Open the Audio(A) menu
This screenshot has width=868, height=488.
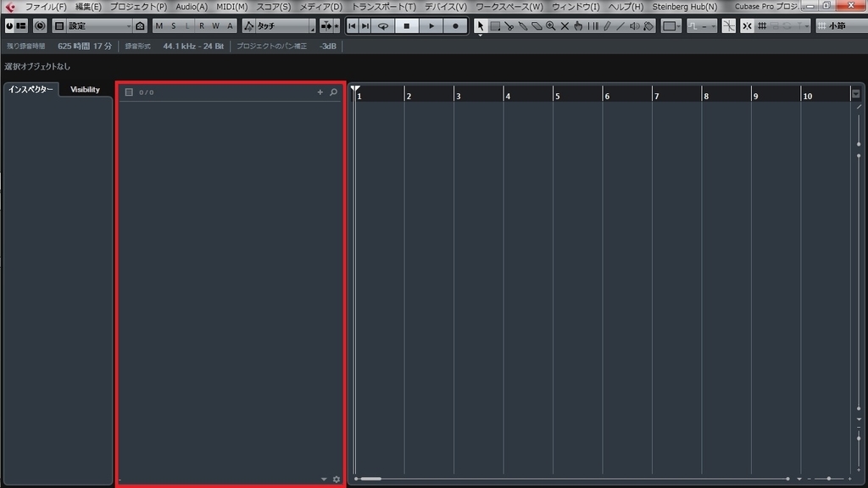192,7
